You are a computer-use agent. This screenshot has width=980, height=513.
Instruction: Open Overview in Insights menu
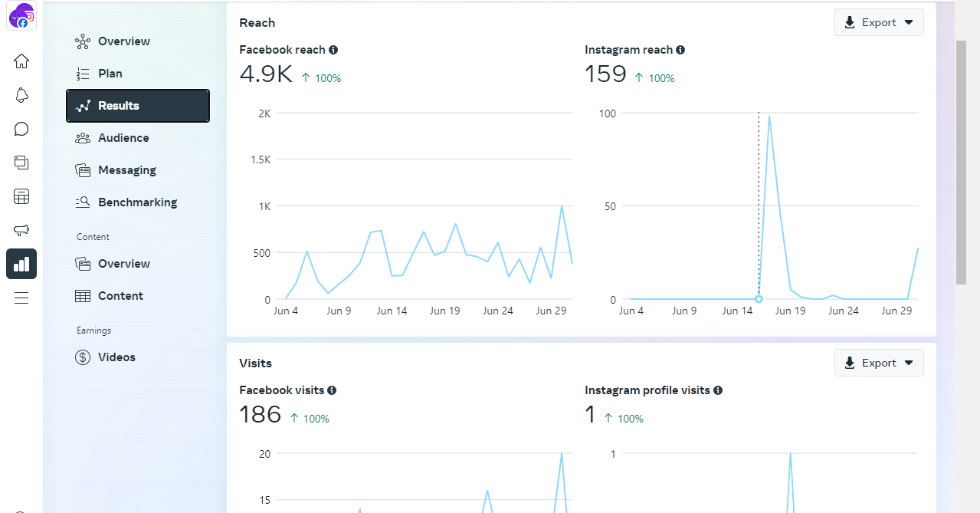coord(138,41)
